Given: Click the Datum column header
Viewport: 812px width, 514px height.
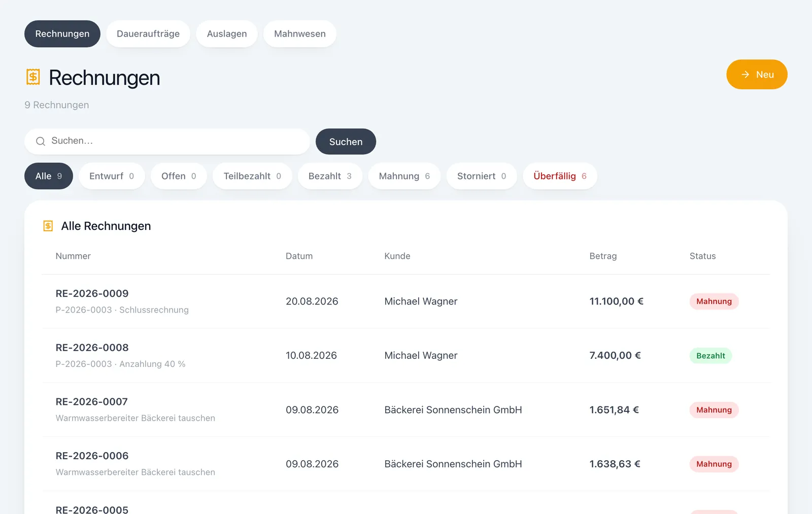Looking at the screenshot, I should pos(299,256).
